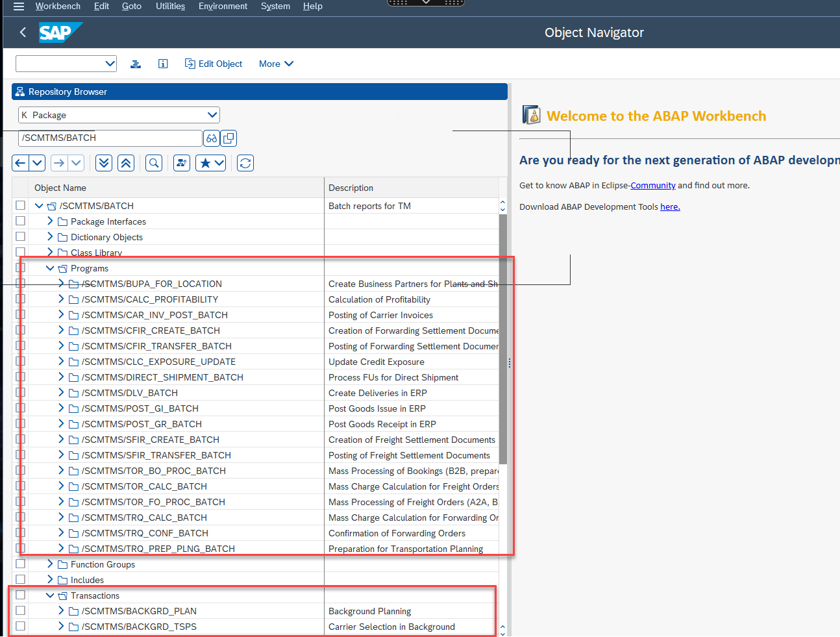This screenshot has height=637, width=840.
Task: Check the box for Dictionary Objects row
Action: pyautogui.click(x=20, y=236)
